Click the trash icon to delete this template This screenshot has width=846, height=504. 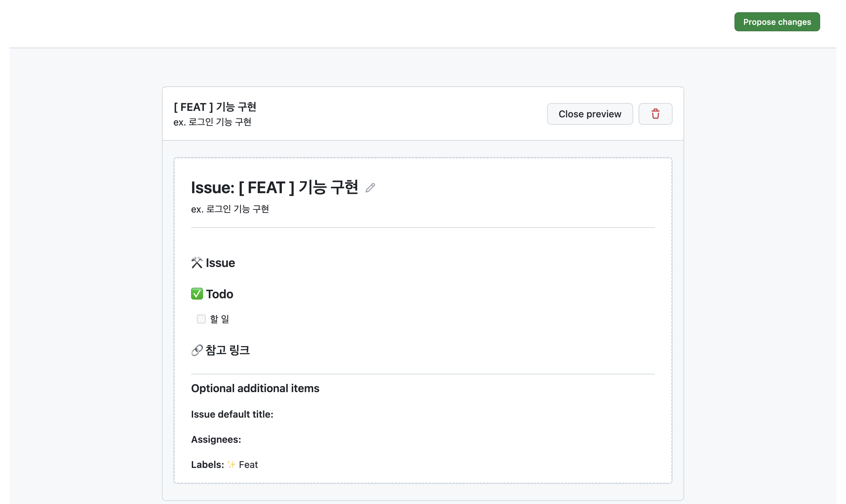click(655, 114)
